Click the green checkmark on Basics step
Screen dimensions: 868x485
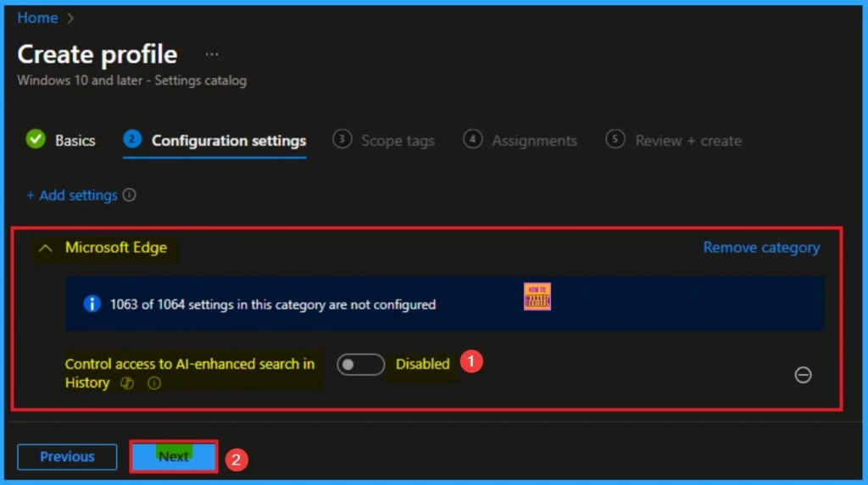pos(36,139)
